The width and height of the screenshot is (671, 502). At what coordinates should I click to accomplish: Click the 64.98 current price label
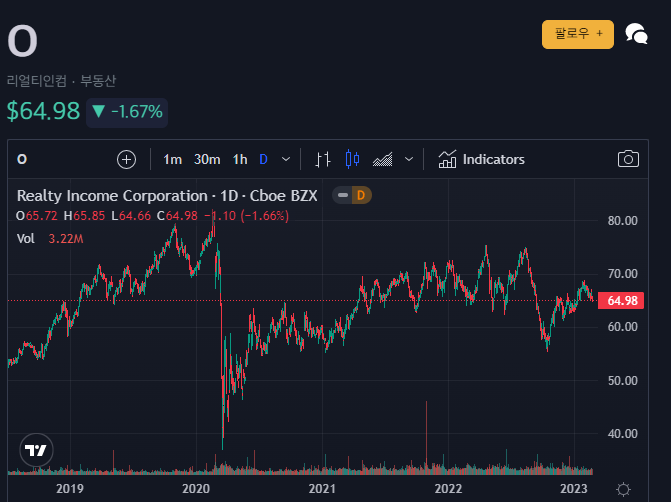click(621, 301)
